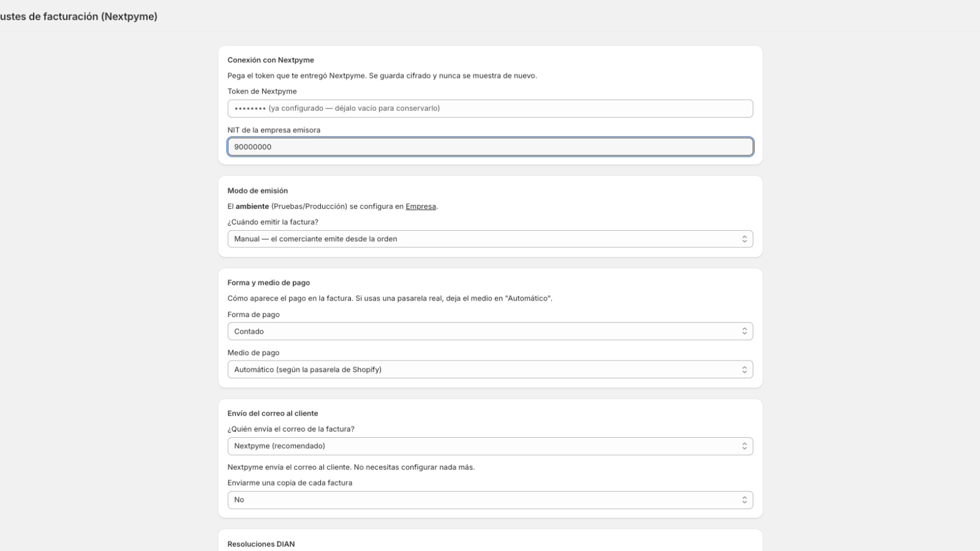Click the text "Pega el token que te entregó Nextpyme"
This screenshot has height=551, width=980.
[x=296, y=76]
